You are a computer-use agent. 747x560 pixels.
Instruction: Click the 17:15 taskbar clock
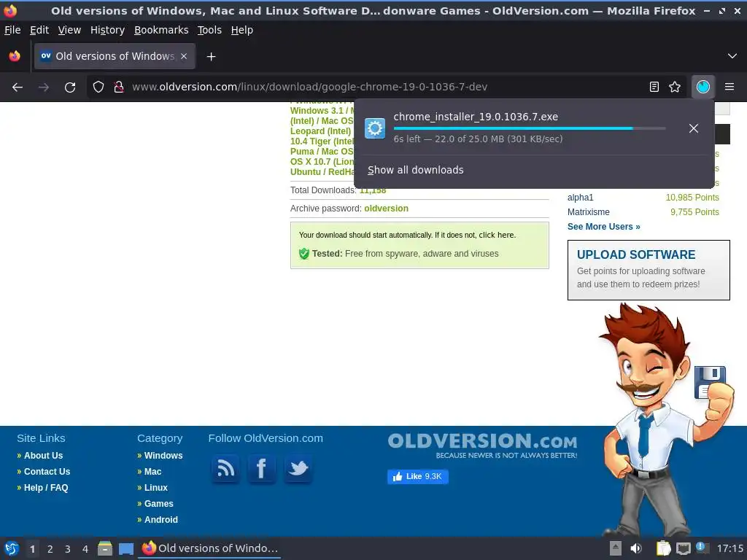coord(729,548)
